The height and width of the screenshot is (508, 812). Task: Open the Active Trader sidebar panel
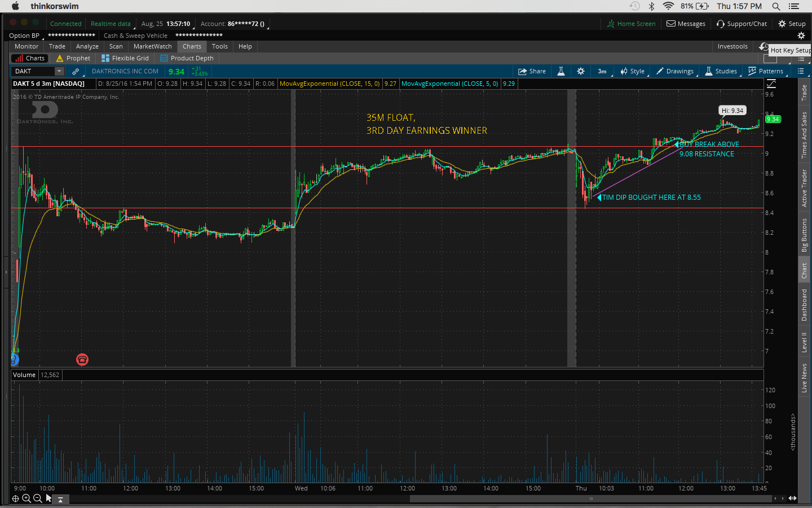pyautogui.click(x=804, y=188)
